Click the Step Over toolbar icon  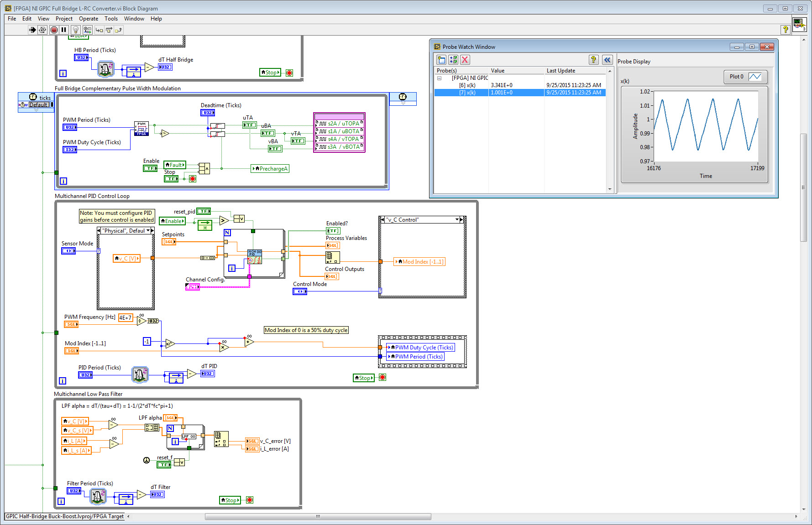tap(109, 30)
